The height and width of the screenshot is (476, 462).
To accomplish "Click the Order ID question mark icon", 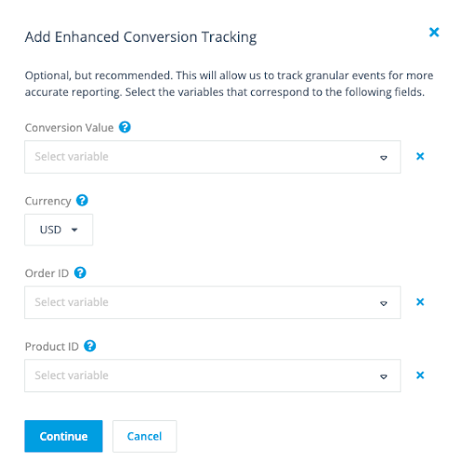I will tap(80, 272).
